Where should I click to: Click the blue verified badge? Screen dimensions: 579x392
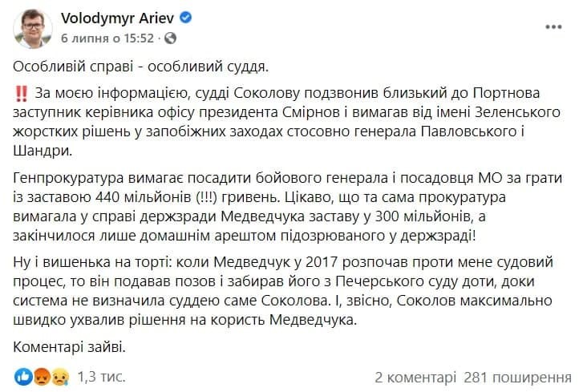pos(182,18)
